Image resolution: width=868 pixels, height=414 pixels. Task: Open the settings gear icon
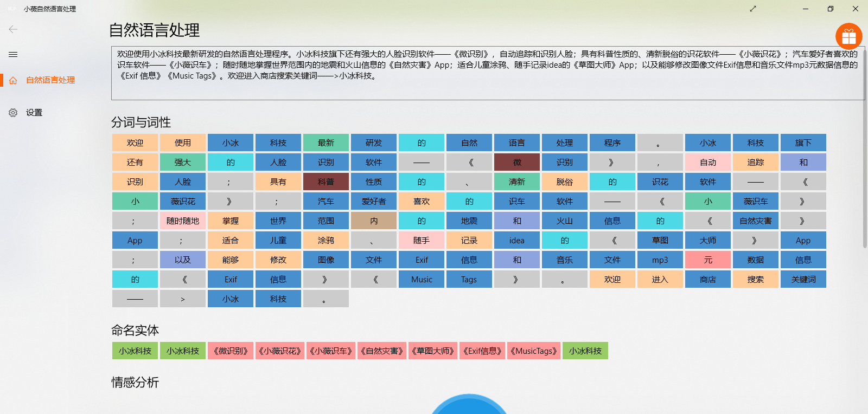13,113
